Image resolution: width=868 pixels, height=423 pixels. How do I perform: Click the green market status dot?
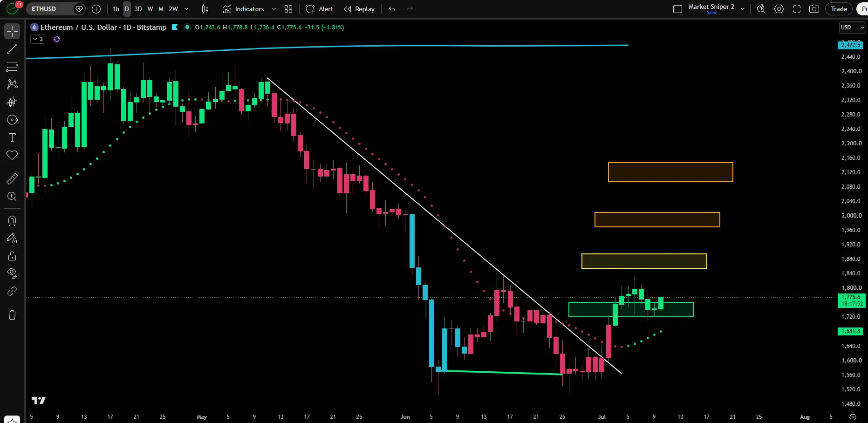coord(187,27)
